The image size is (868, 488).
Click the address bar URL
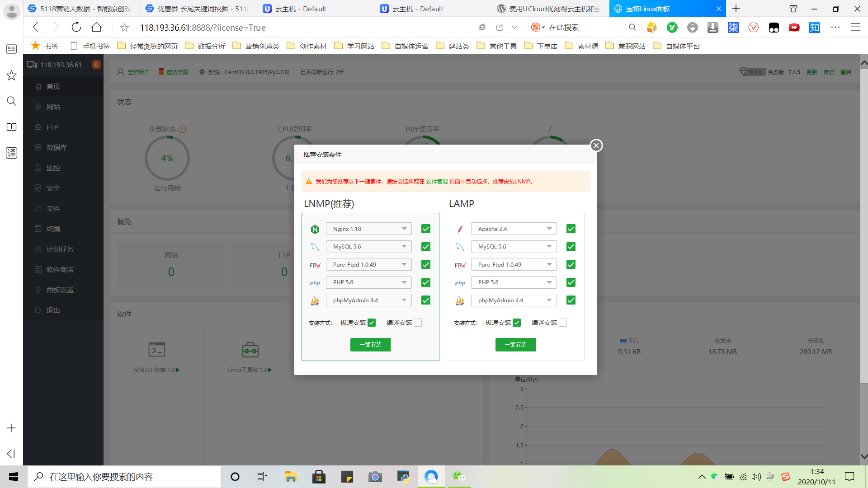click(203, 28)
